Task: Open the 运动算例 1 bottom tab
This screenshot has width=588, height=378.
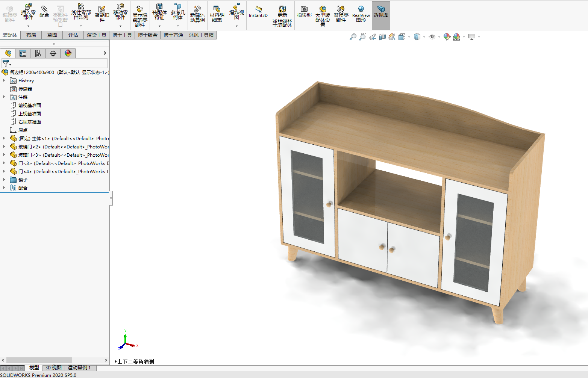Action: (x=79, y=368)
